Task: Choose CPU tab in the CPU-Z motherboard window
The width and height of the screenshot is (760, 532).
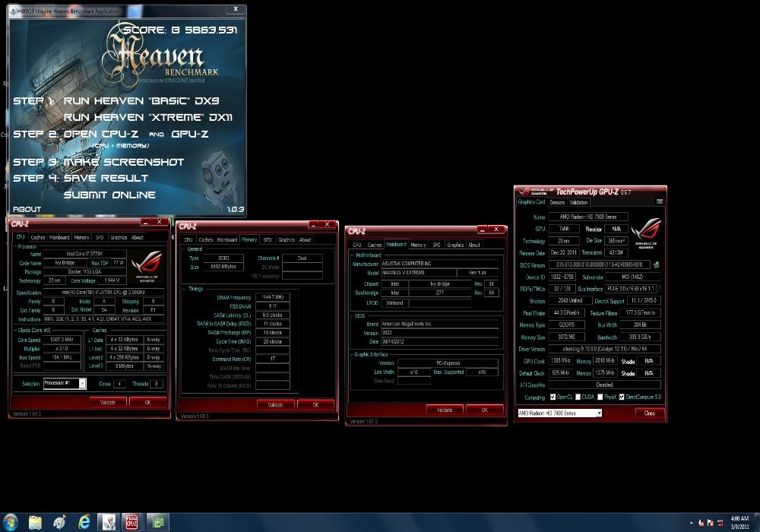Action: (x=357, y=245)
